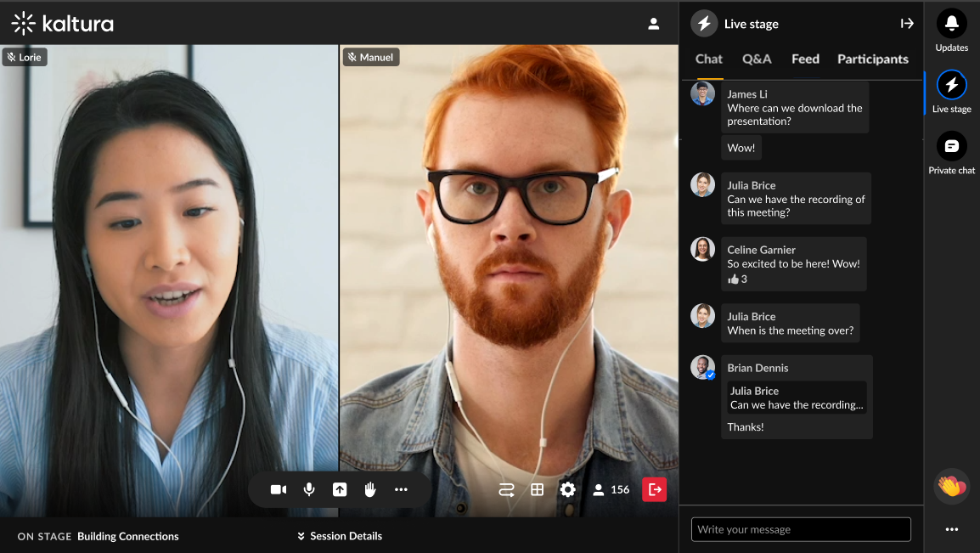This screenshot has width=980, height=553.
Task: Raise hand using the hand icon
Action: coord(370,490)
